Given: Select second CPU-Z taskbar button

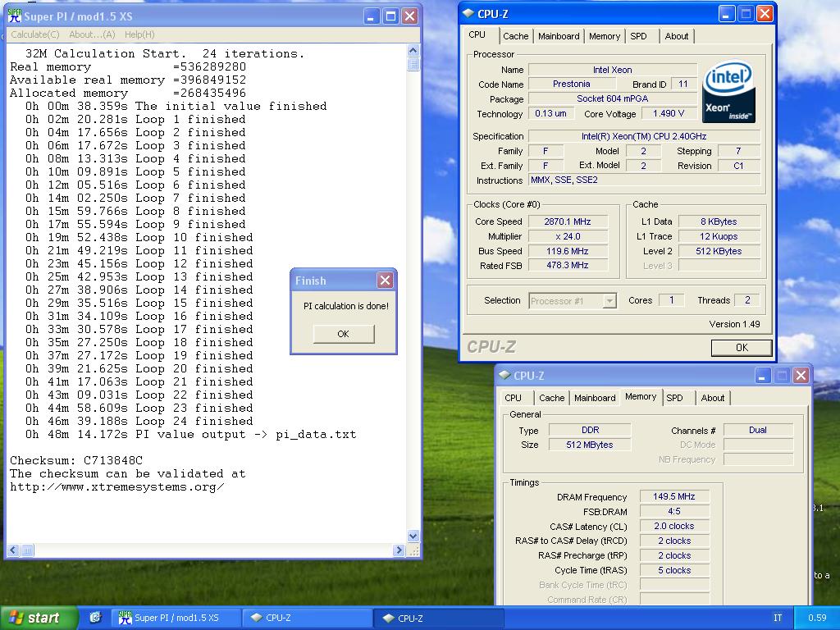Looking at the screenshot, I should point(440,618).
